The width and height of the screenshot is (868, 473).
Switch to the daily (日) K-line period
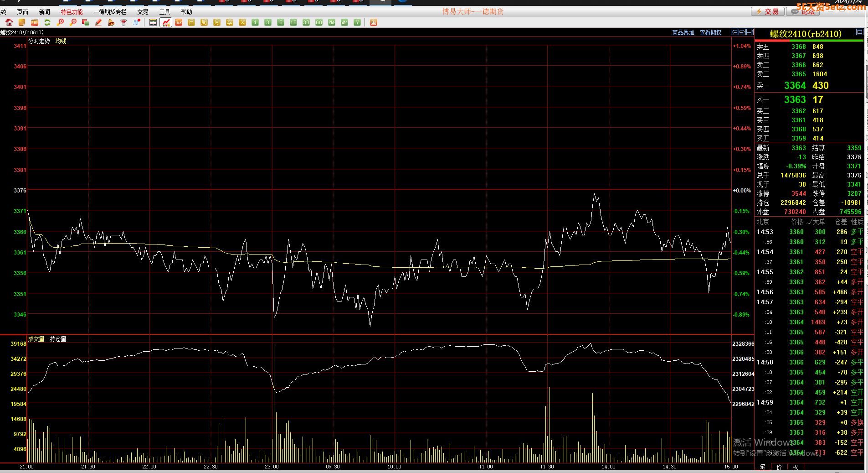[191, 22]
